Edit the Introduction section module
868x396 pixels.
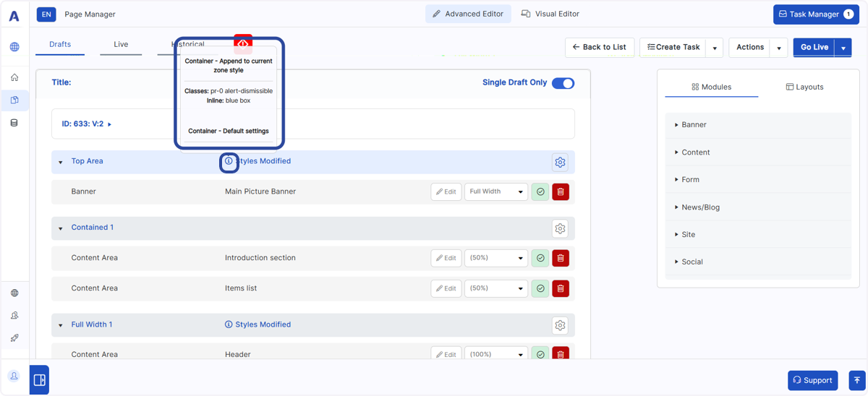(446, 258)
